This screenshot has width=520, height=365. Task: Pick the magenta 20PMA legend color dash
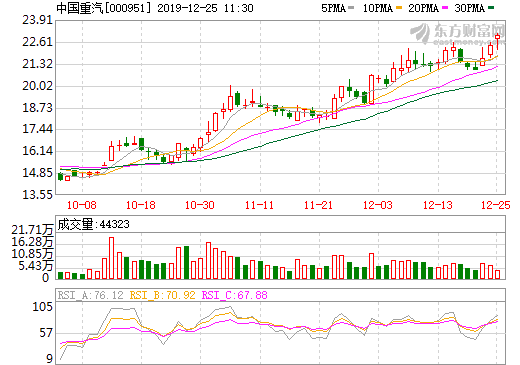(445, 7)
